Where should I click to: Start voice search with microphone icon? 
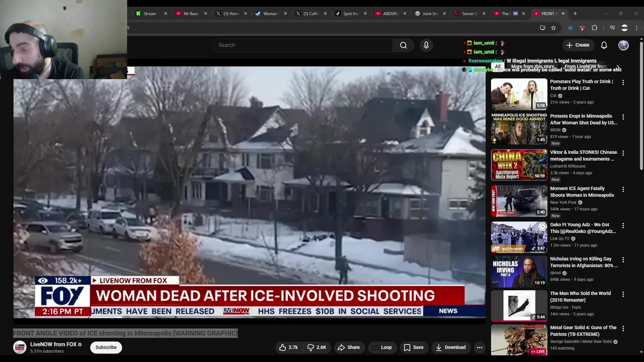[426, 45]
